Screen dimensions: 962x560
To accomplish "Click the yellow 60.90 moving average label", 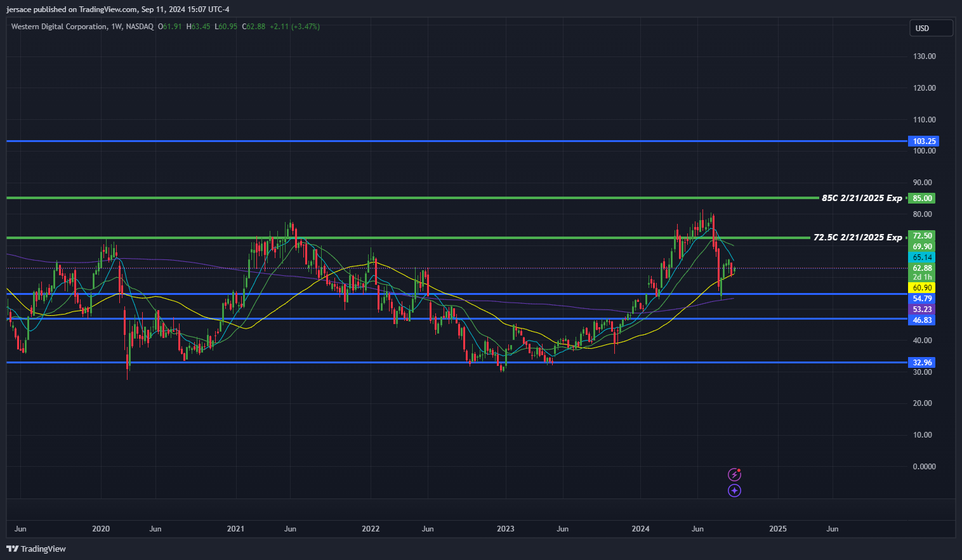I will [x=922, y=288].
